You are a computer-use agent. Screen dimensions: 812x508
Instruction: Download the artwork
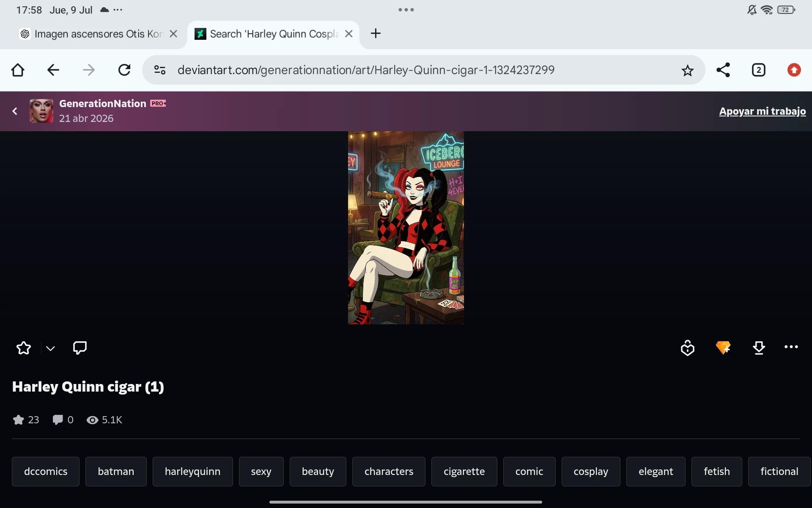point(759,348)
